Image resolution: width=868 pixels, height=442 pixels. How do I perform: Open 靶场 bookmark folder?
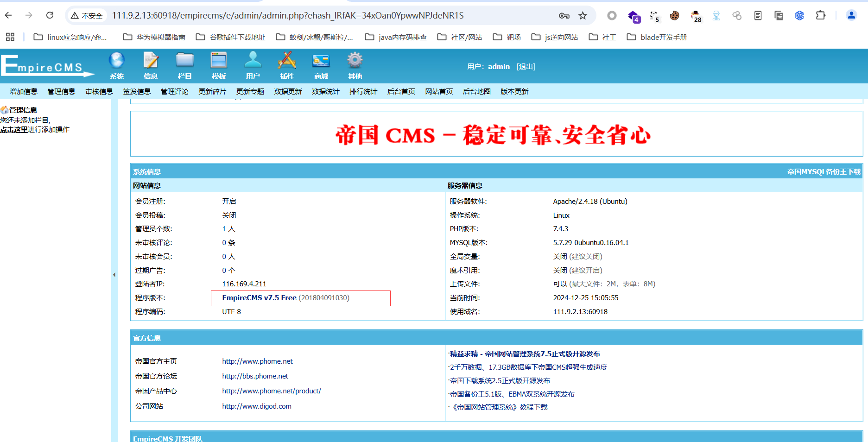pos(507,37)
